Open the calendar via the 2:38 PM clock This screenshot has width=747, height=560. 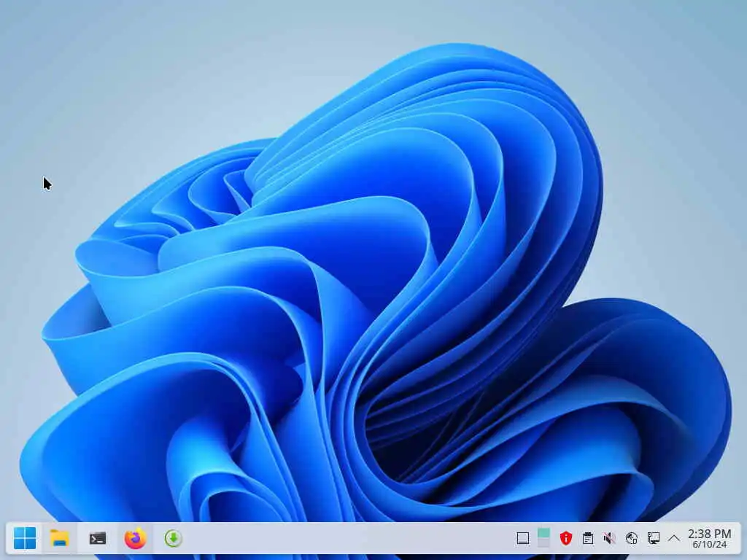pos(709,539)
